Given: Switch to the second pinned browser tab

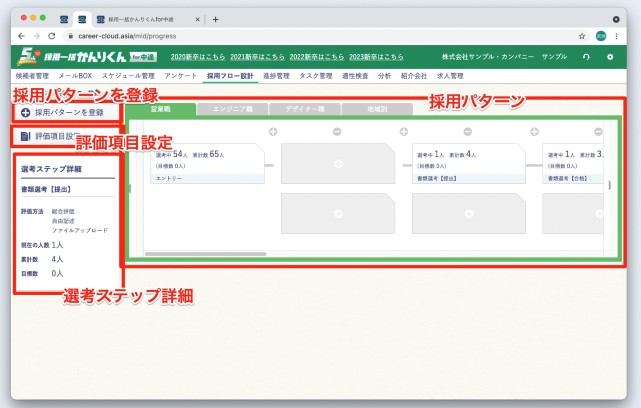Looking at the screenshot, I should 82,19.
